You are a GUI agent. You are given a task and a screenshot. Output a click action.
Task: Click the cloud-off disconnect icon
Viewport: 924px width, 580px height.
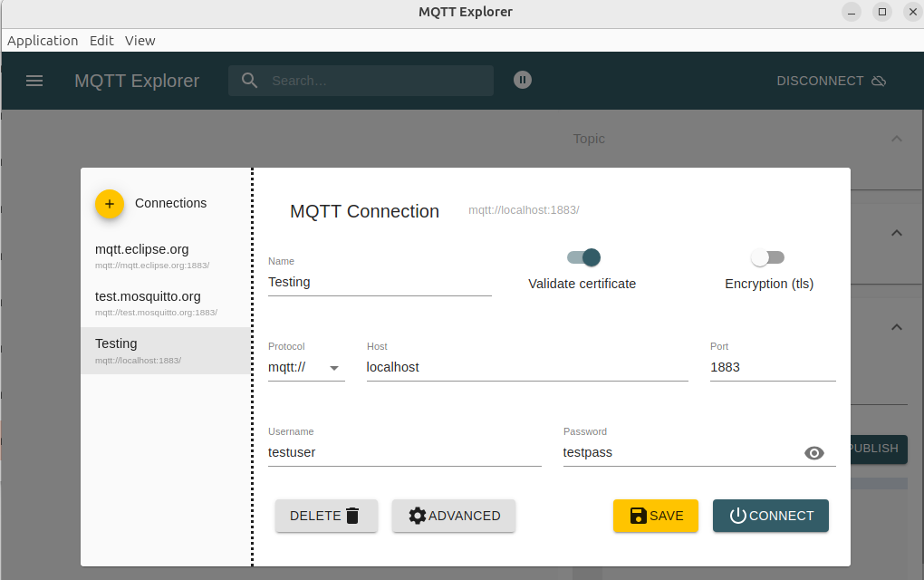[878, 81]
